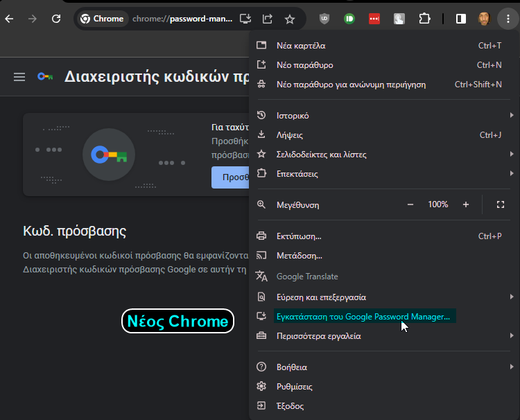Screen dimensions: 520x420
Task: Open Λήψεις from the menu
Action: [x=383, y=135]
